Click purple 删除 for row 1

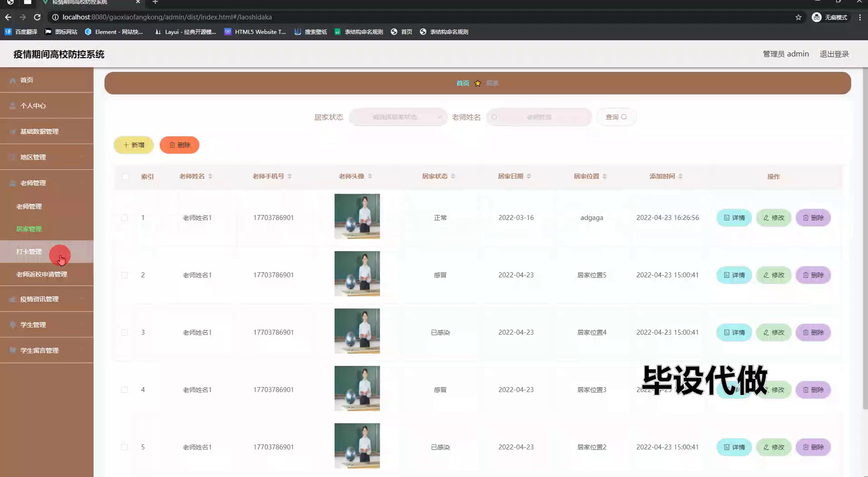coord(813,218)
